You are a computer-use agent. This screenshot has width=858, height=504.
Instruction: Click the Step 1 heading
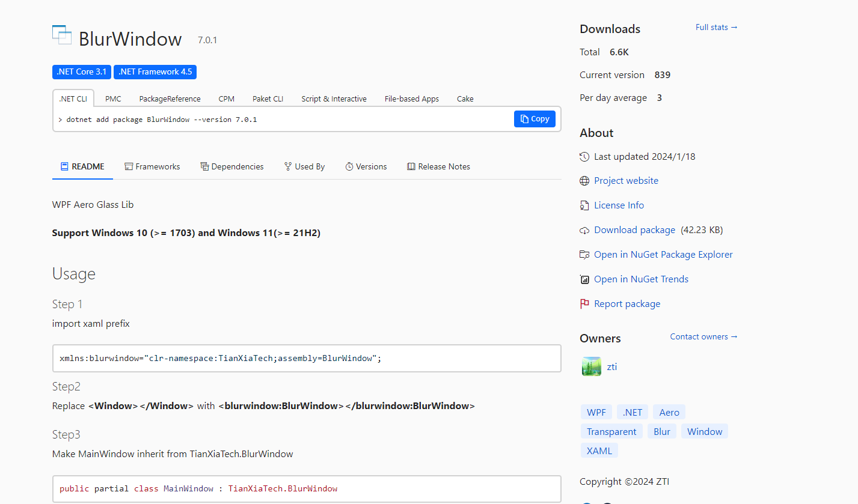point(67,304)
